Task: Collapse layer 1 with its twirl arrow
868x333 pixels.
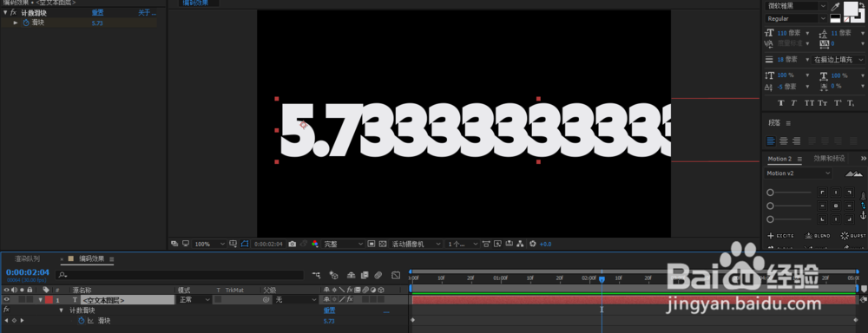Action: [x=41, y=300]
